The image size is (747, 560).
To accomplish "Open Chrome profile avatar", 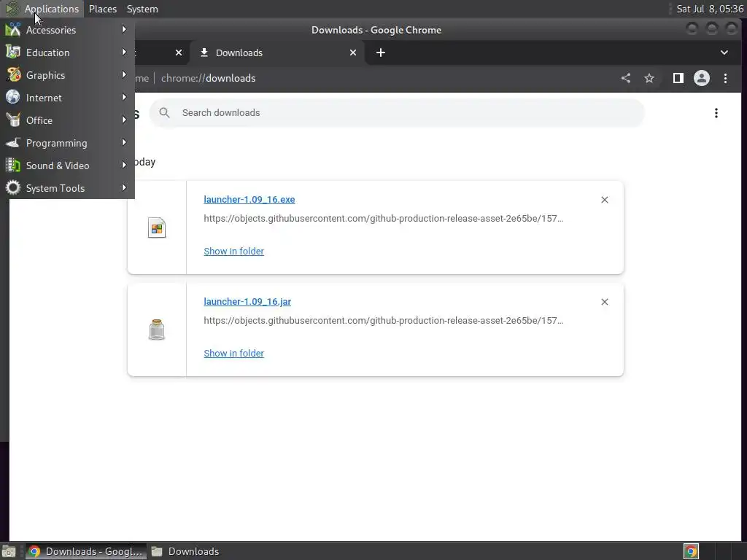I will (702, 78).
